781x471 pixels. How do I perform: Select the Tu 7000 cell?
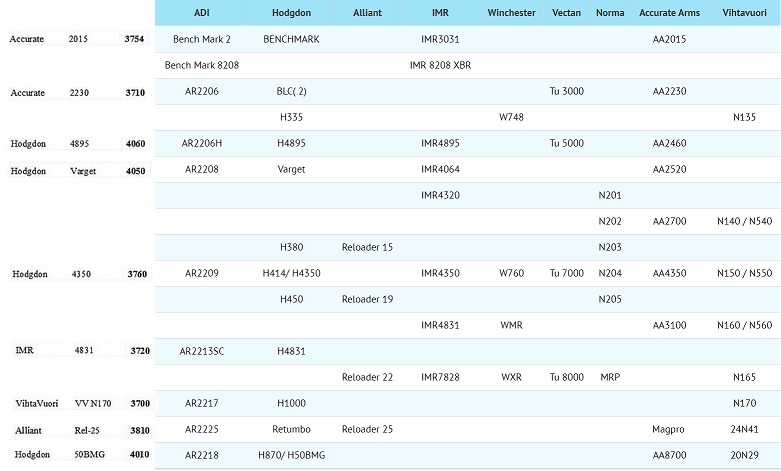[566, 273]
